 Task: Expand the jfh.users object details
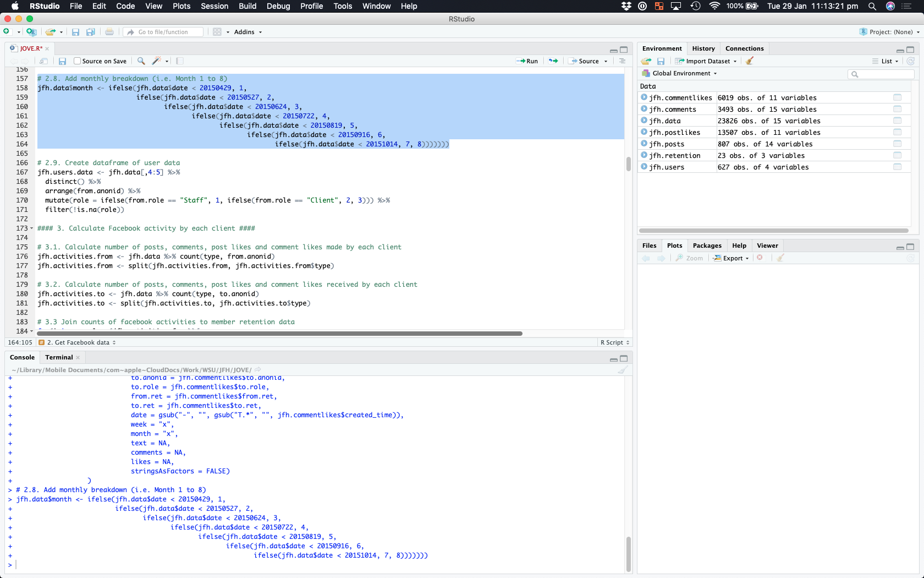(x=644, y=167)
